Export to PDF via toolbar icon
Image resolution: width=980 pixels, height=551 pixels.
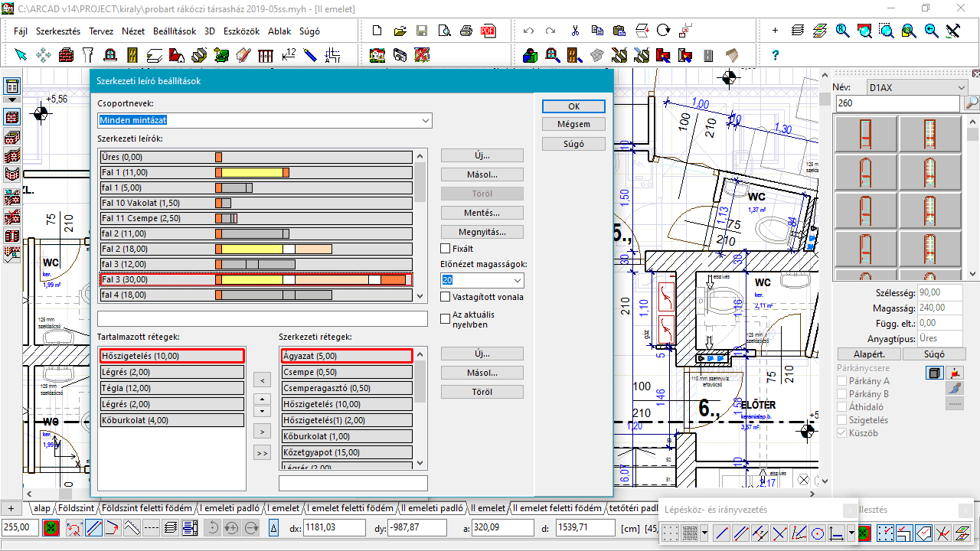[x=488, y=31]
